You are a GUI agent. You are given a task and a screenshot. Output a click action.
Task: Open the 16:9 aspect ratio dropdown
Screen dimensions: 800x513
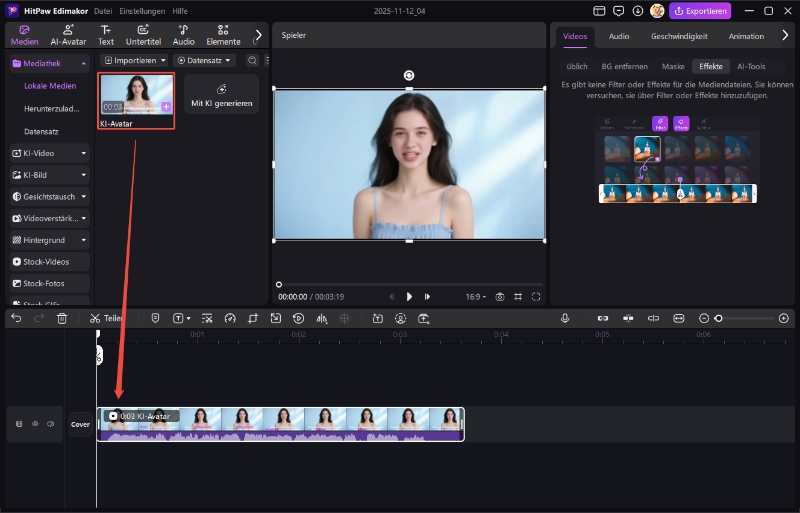coord(476,297)
